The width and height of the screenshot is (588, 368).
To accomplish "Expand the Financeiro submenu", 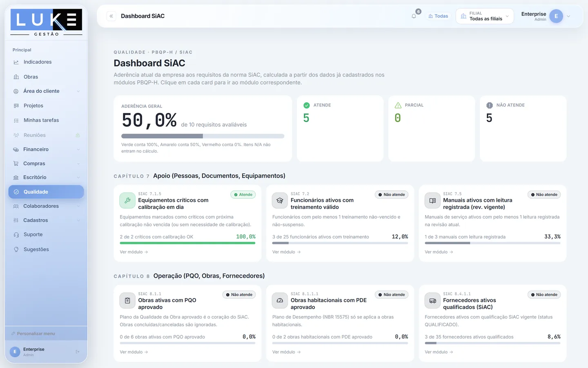I will coord(78,149).
